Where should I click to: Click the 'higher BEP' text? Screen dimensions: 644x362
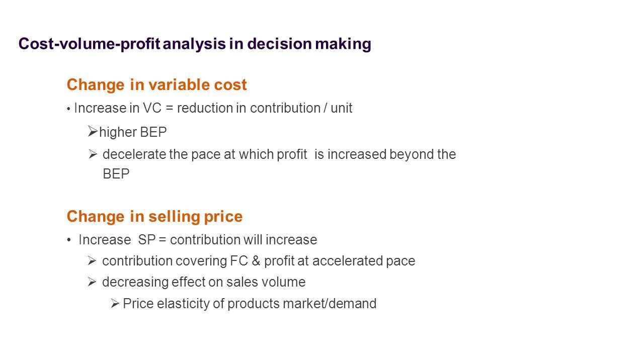(133, 132)
